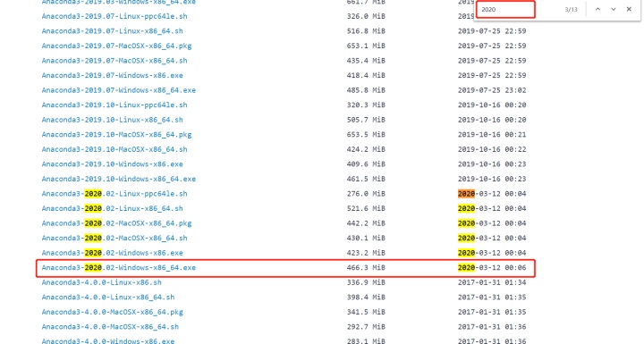The height and width of the screenshot is (344, 644).
Task: Go to previous find match arrow
Action: pyautogui.click(x=597, y=9)
